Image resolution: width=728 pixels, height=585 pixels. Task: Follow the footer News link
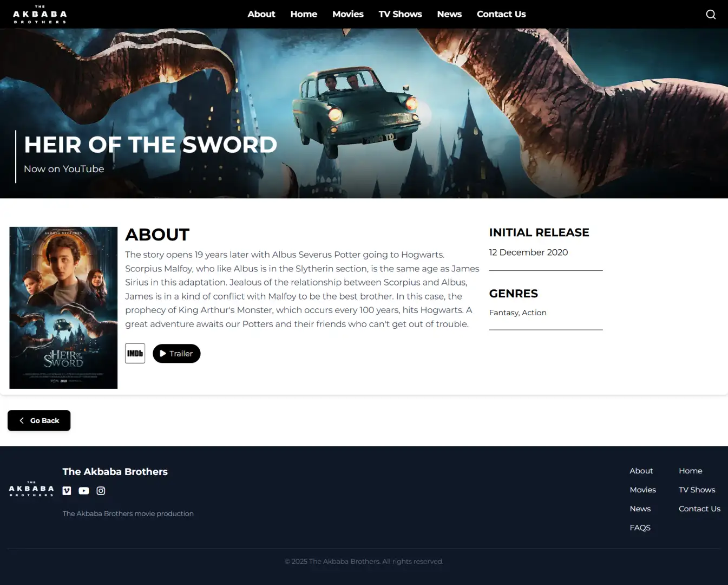click(640, 509)
